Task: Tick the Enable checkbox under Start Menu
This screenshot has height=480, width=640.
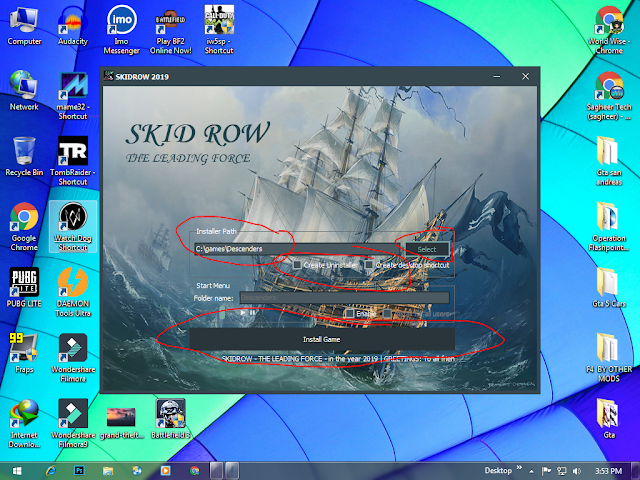Action: [349, 313]
